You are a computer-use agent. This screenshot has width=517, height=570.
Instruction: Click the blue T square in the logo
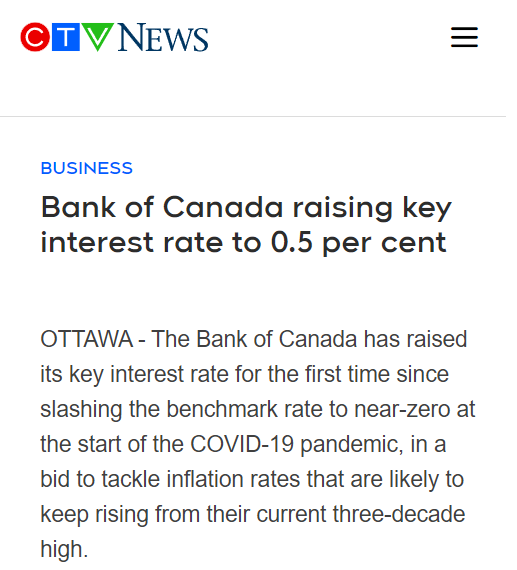[x=66, y=37]
